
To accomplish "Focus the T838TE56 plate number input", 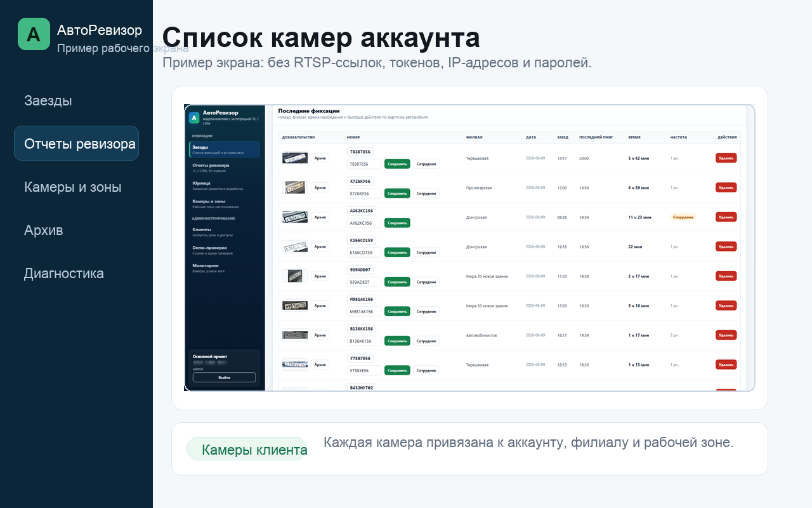I will click(x=364, y=164).
